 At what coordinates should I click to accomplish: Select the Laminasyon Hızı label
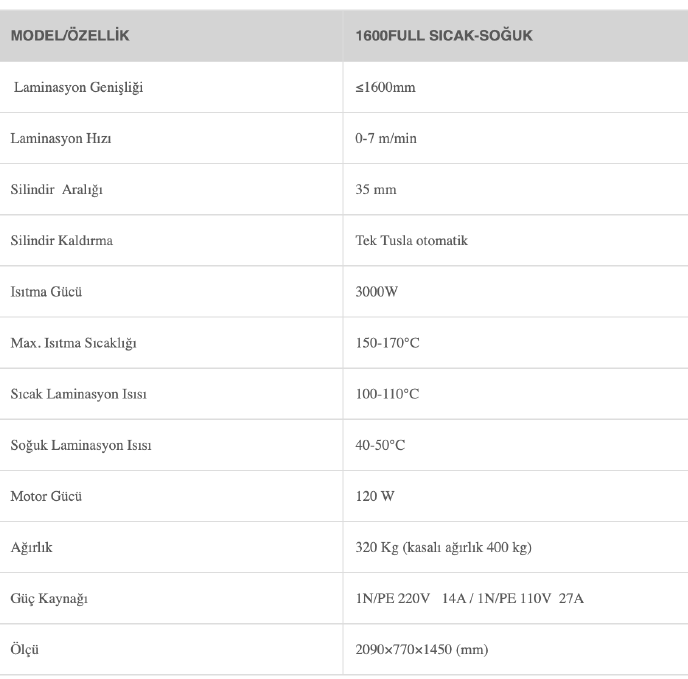pos(61,138)
